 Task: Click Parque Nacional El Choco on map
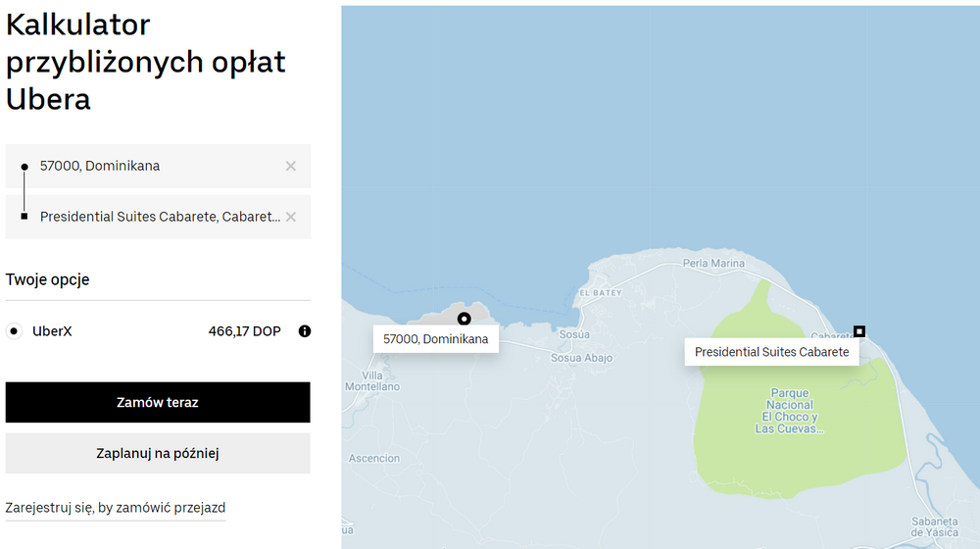click(790, 411)
